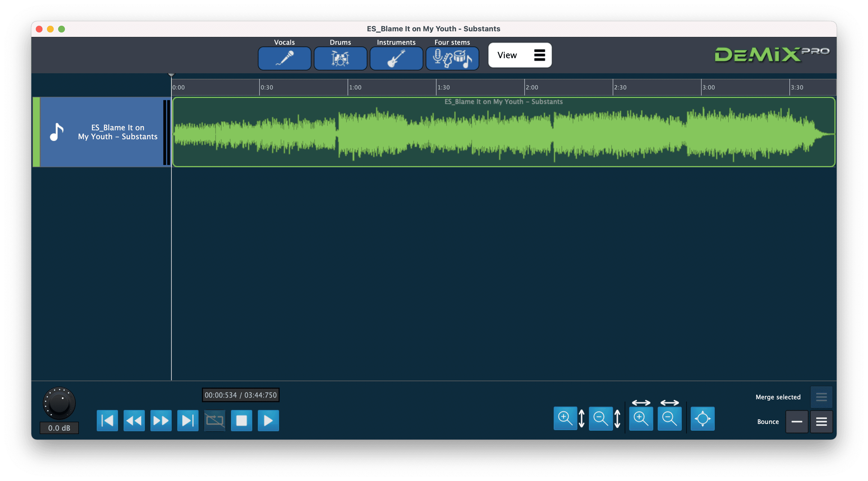
Task: Open the View menu
Action: point(520,55)
